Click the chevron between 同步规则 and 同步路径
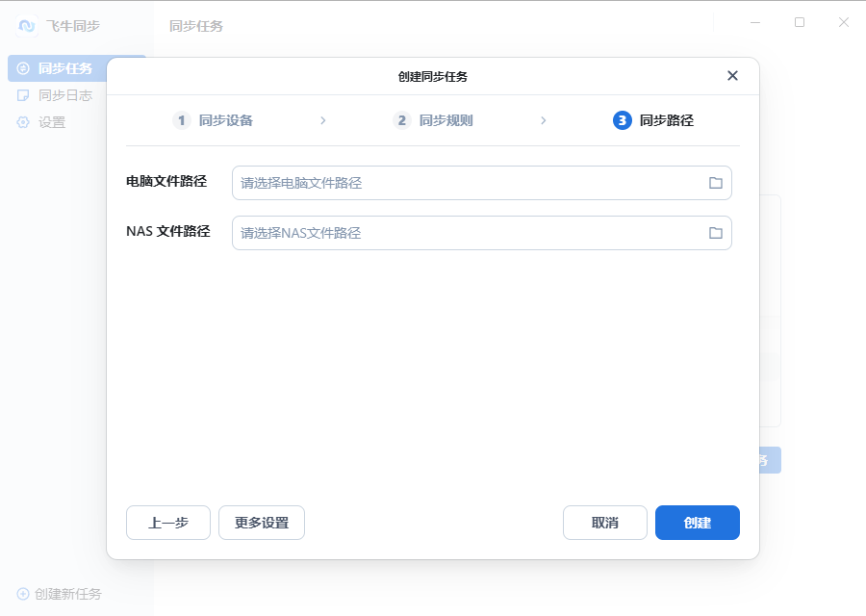Screen dimensions: 866x616 (544, 120)
